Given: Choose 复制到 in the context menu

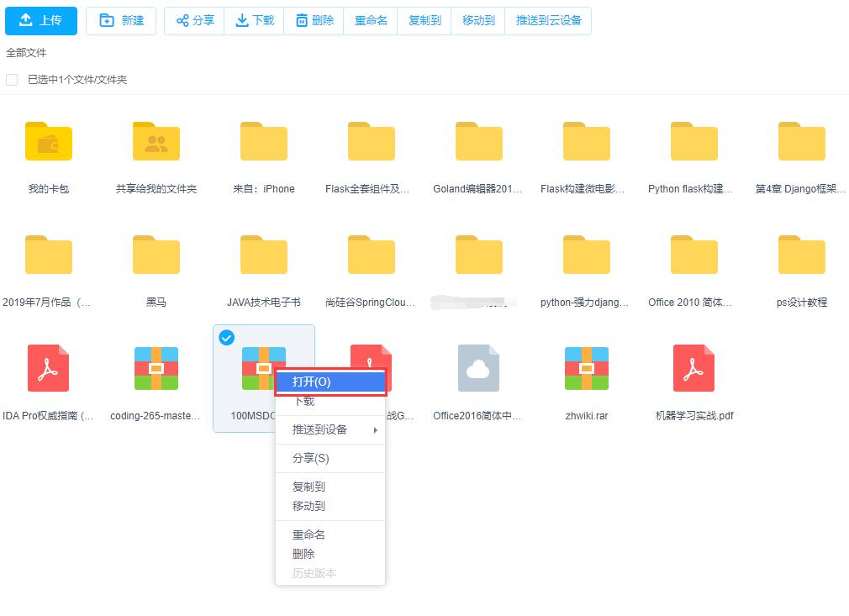Looking at the screenshot, I should pyautogui.click(x=331, y=487).
